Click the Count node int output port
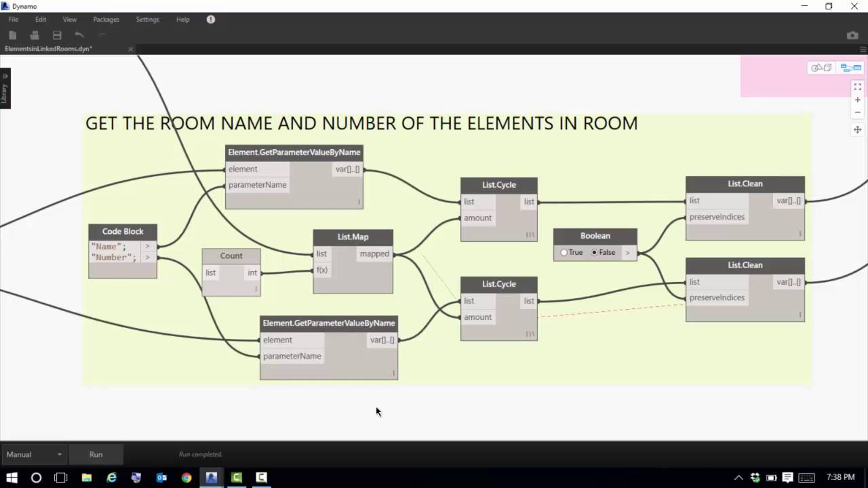The height and width of the screenshot is (488, 868). (252, 272)
